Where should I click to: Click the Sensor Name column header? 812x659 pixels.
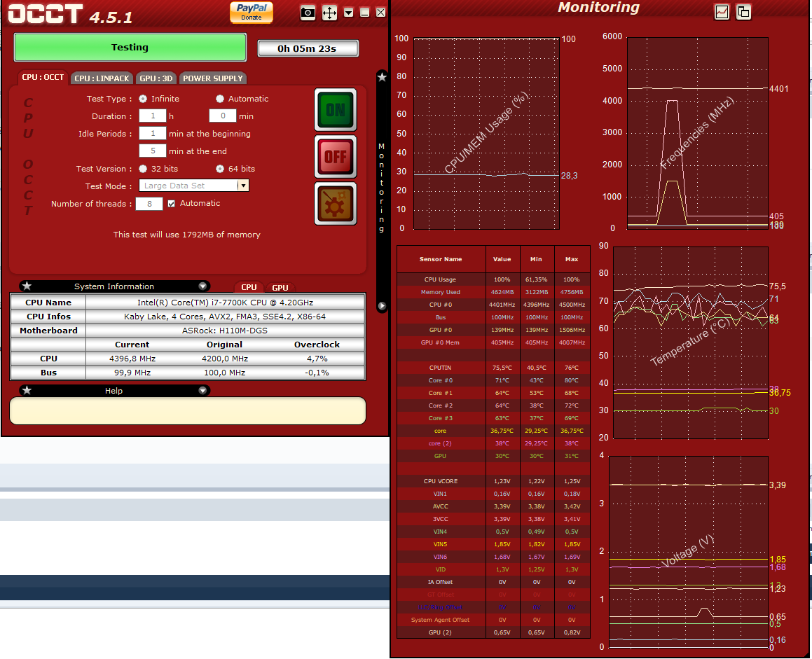(441, 259)
